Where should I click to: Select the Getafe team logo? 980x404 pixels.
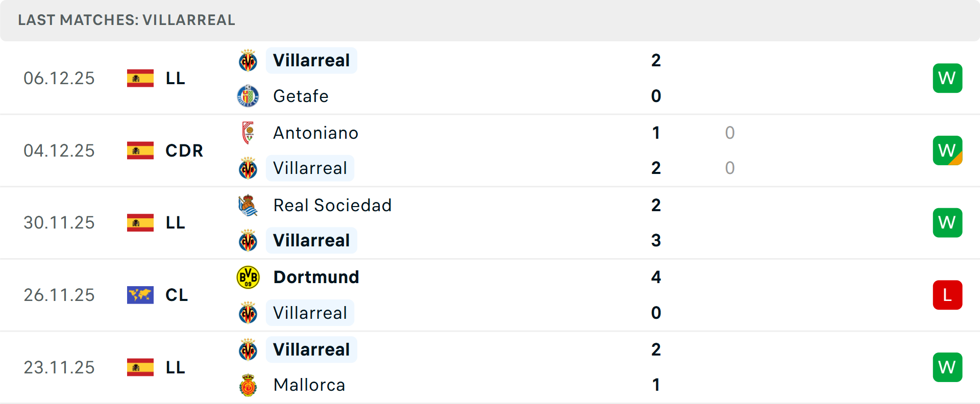coord(248,96)
